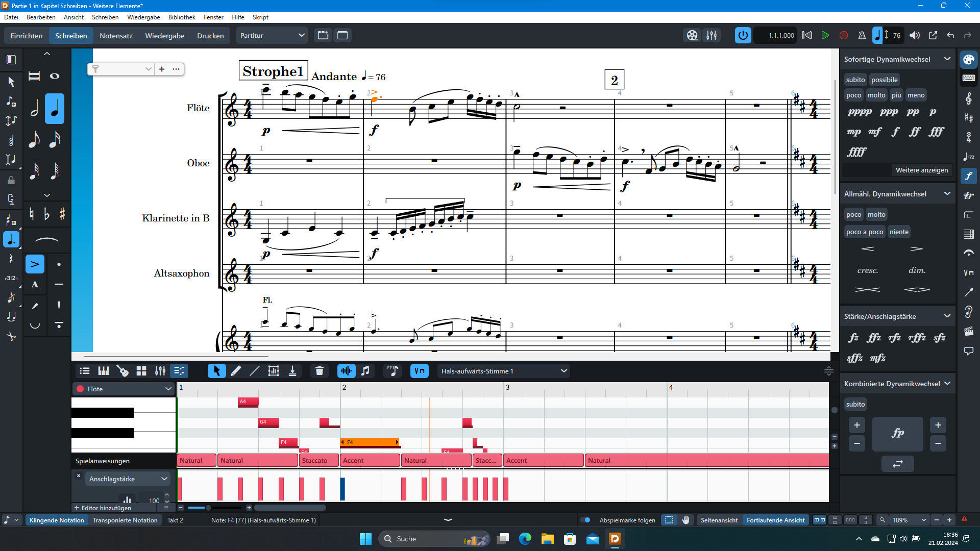
Task: Select Transponierte Notation button
Action: [x=125, y=520]
